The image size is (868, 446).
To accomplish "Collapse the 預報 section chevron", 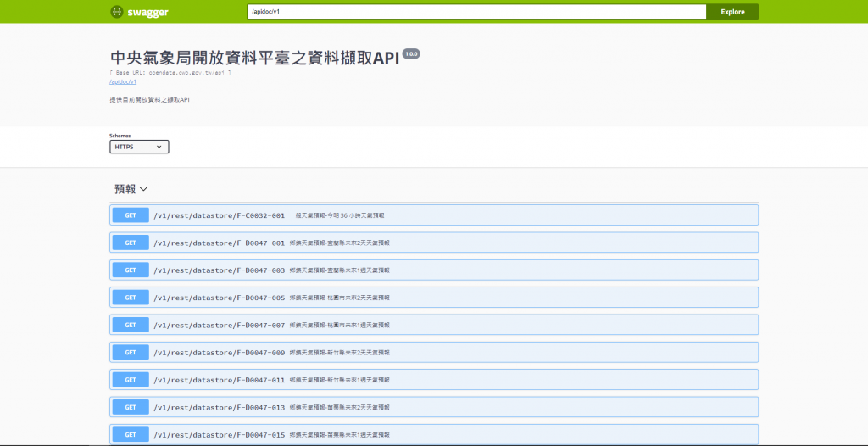I will click(143, 189).
